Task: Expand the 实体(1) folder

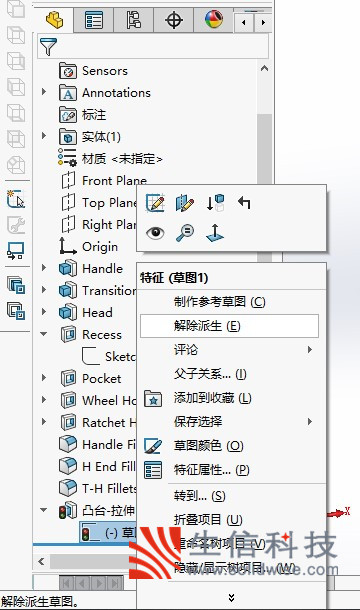Action: tap(44, 136)
